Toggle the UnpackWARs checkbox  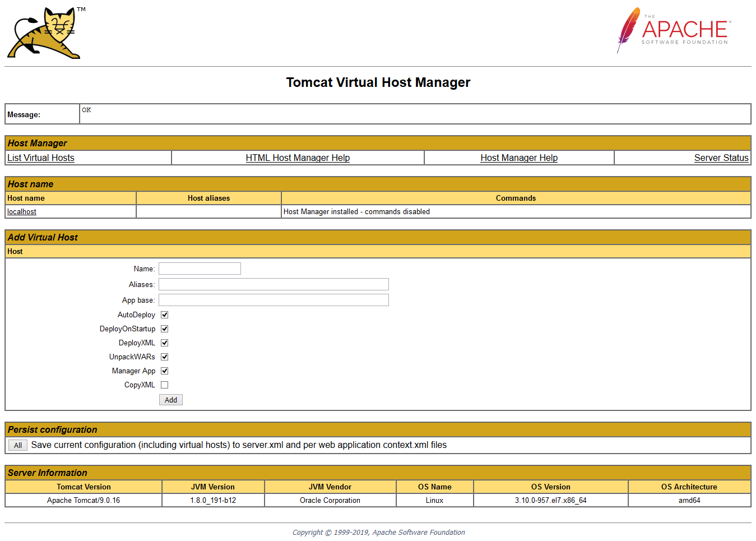[164, 357]
